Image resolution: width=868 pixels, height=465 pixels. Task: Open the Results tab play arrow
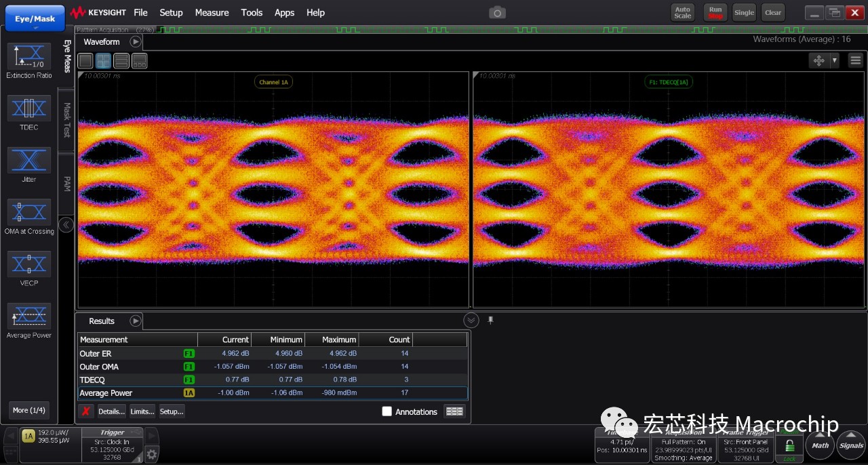pos(136,321)
